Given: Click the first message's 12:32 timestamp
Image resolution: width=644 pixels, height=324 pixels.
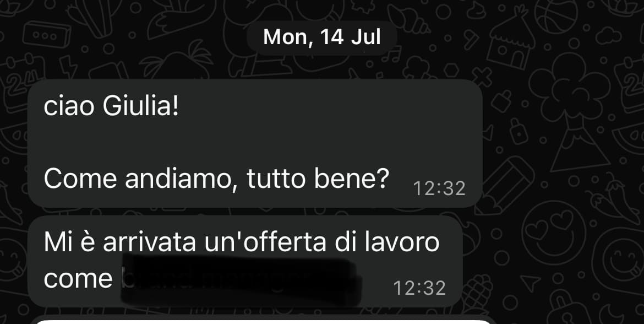Looking at the screenshot, I should [x=439, y=189].
